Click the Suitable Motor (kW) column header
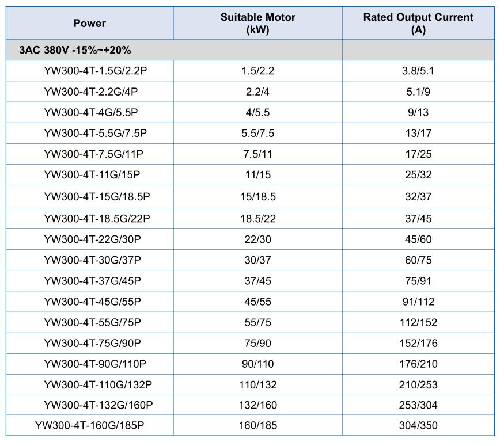This screenshot has width=504, height=446. tap(258, 23)
